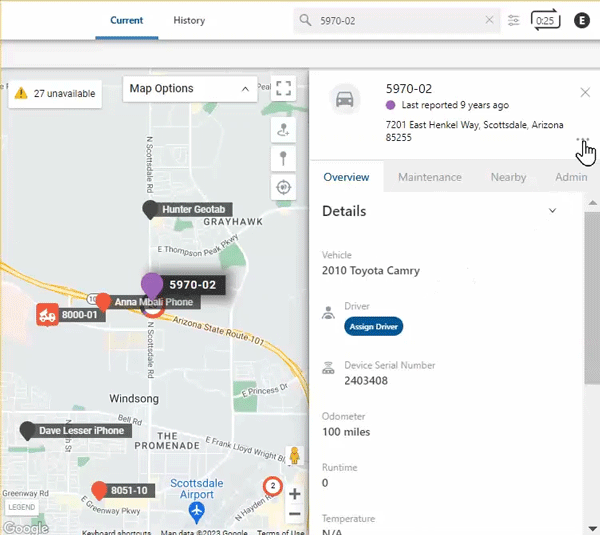600x535 pixels.
Task: Open Keyboard shortcuts link on map
Action: pyautogui.click(x=116, y=532)
